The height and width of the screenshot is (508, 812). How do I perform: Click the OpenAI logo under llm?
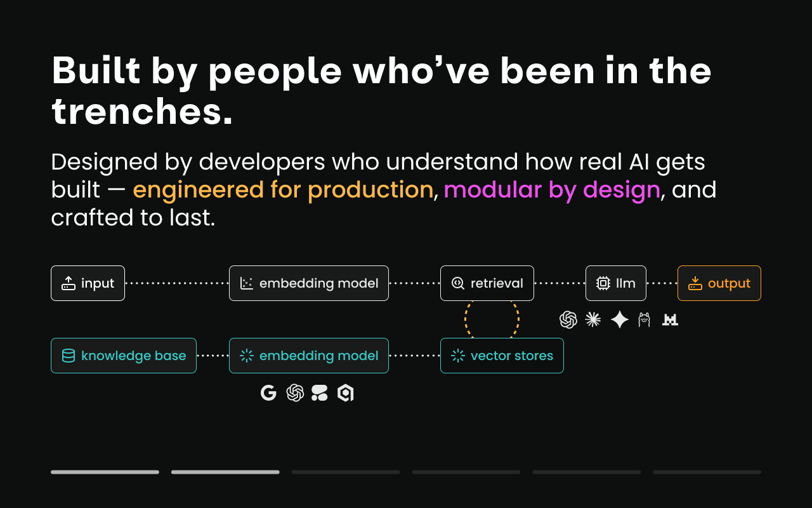coord(568,319)
